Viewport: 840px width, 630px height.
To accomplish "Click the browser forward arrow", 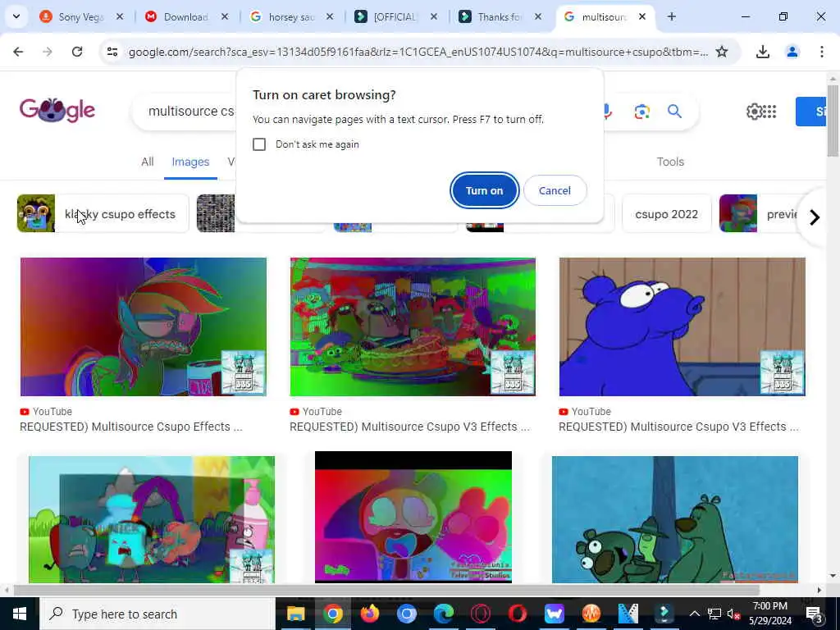I will 48,52.
